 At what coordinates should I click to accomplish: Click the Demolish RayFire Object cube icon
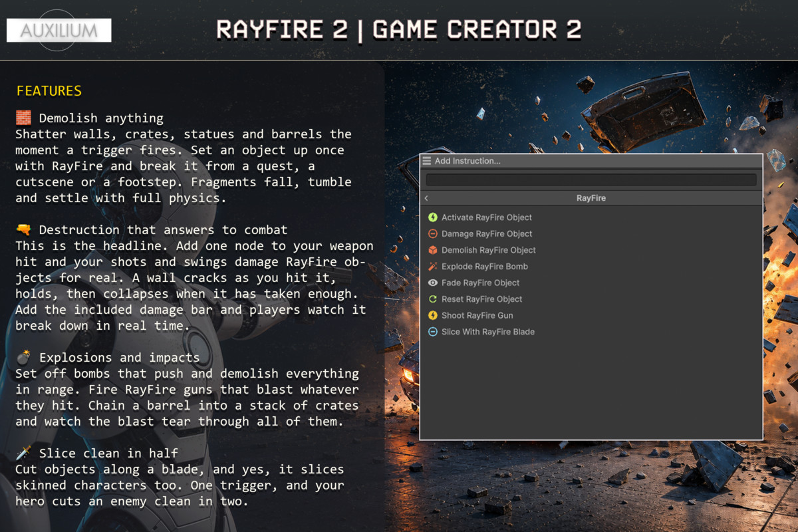tap(433, 250)
